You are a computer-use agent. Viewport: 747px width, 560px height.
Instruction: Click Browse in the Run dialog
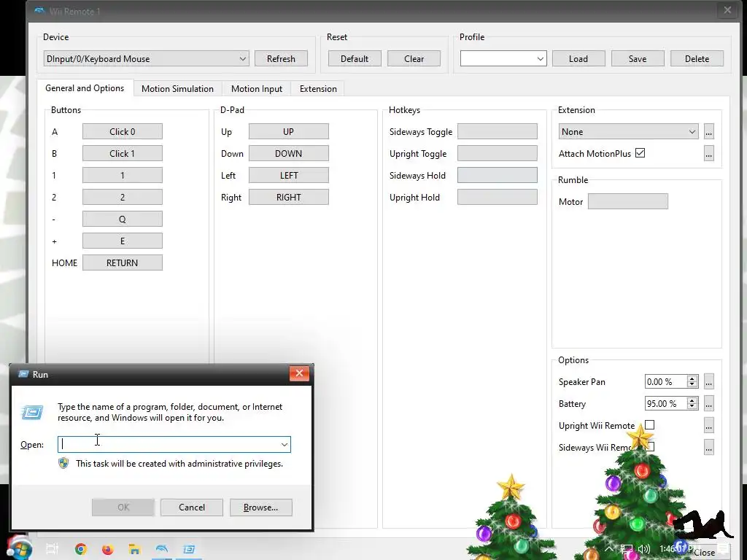pyautogui.click(x=260, y=507)
